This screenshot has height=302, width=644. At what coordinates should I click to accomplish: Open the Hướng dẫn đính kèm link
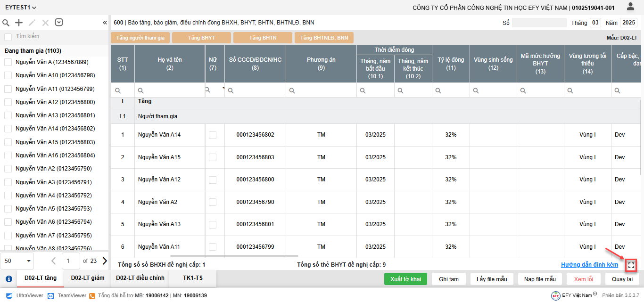point(589,265)
